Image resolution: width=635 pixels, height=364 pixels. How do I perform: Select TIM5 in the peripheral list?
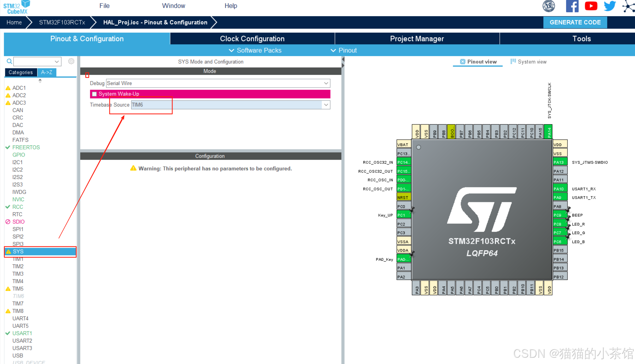18,289
